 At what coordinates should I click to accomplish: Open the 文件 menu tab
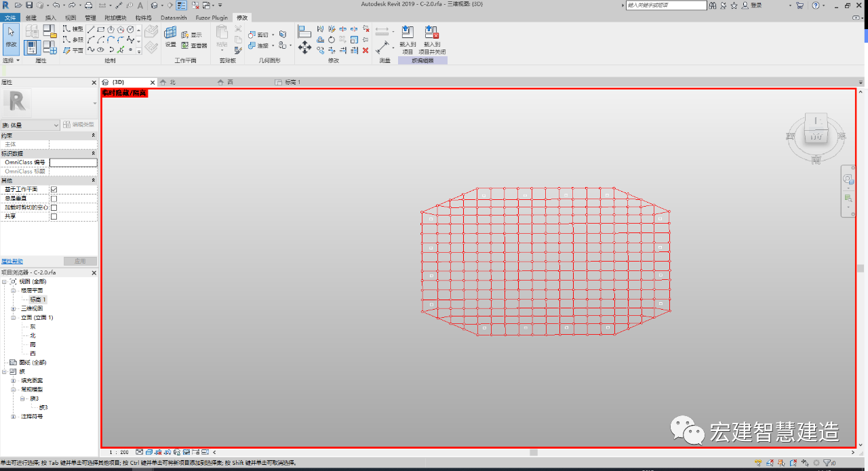click(x=10, y=18)
